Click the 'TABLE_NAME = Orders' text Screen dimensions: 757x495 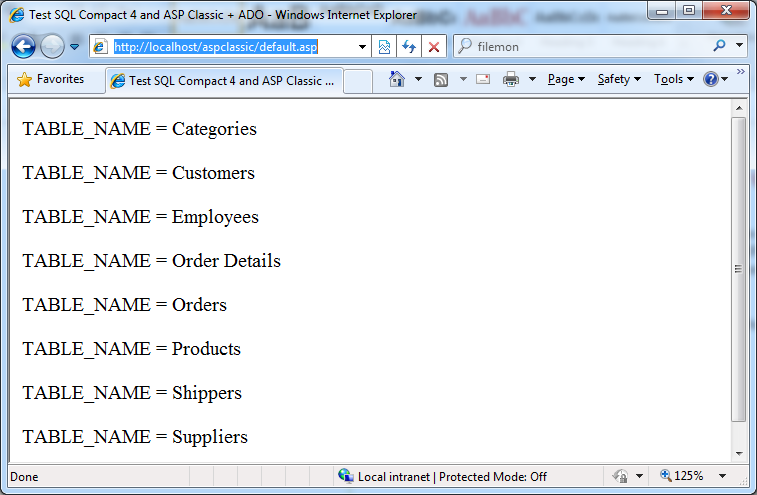click(x=125, y=305)
